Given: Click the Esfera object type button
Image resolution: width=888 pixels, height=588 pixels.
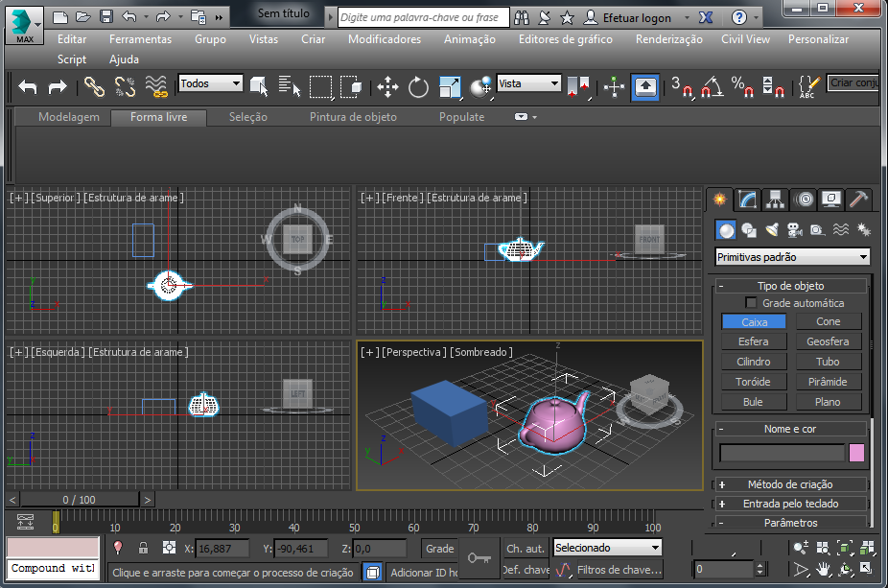Looking at the screenshot, I should (754, 341).
